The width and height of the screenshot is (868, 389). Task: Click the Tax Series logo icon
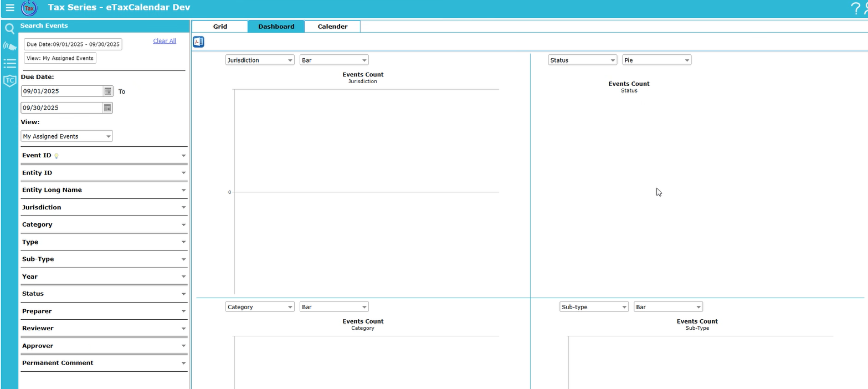click(x=29, y=8)
